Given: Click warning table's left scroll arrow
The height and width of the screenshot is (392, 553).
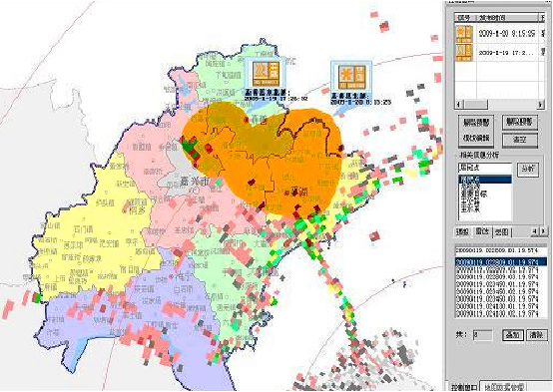Looking at the screenshot, I should coord(459,105).
